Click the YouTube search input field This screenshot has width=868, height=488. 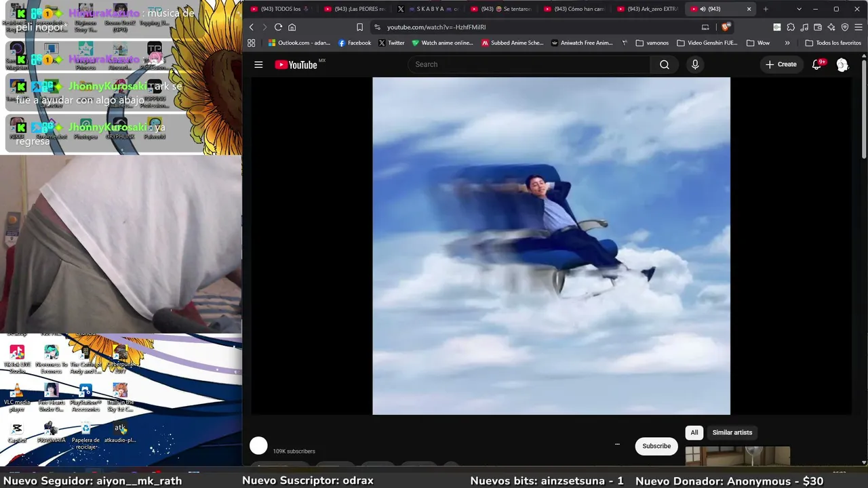[529, 64]
